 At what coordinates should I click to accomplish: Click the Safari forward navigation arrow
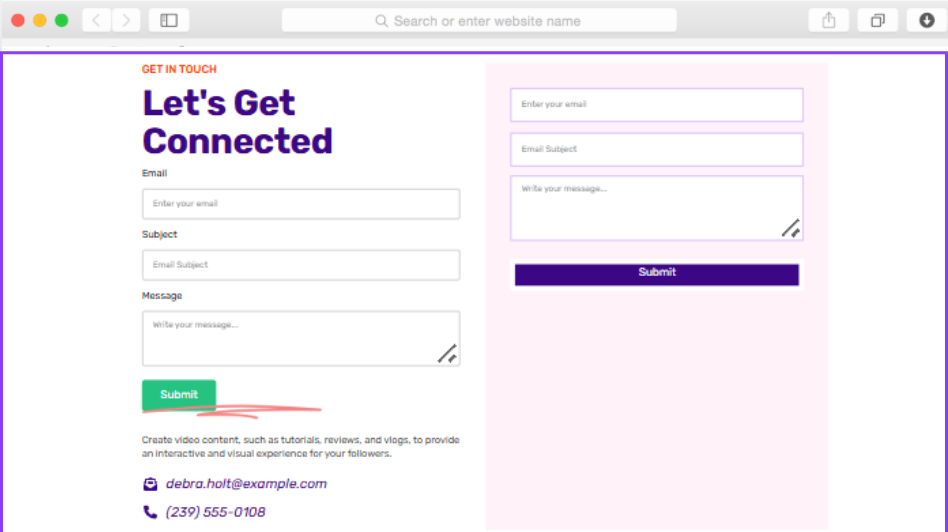pyautogui.click(x=126, y=20)
